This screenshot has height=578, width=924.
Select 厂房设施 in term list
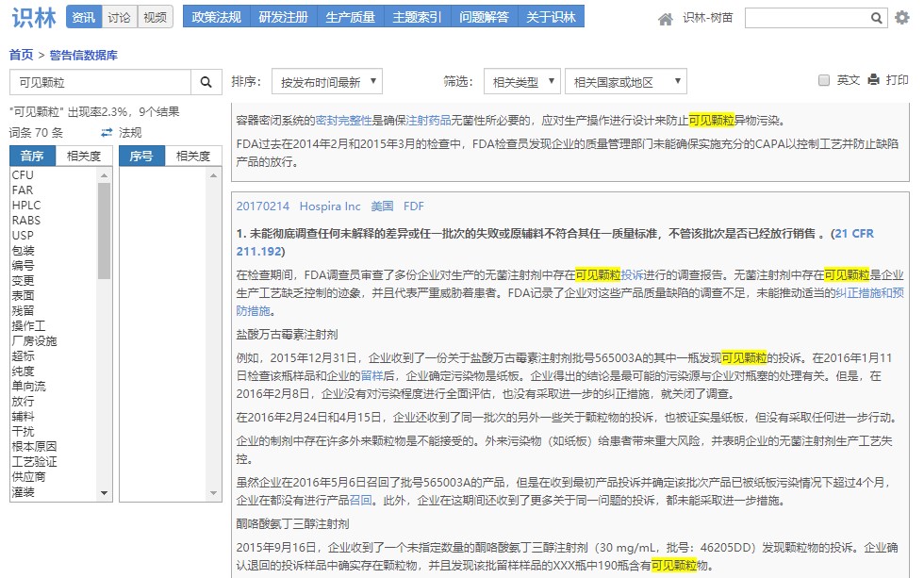pyautogui.click(x=34, y=340)
